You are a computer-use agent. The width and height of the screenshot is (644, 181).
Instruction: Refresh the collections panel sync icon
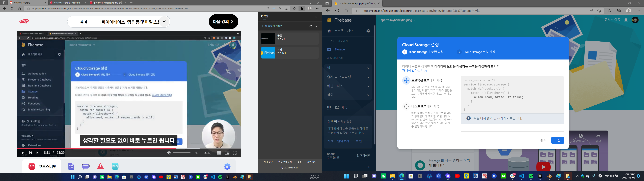tap(310, 26)
